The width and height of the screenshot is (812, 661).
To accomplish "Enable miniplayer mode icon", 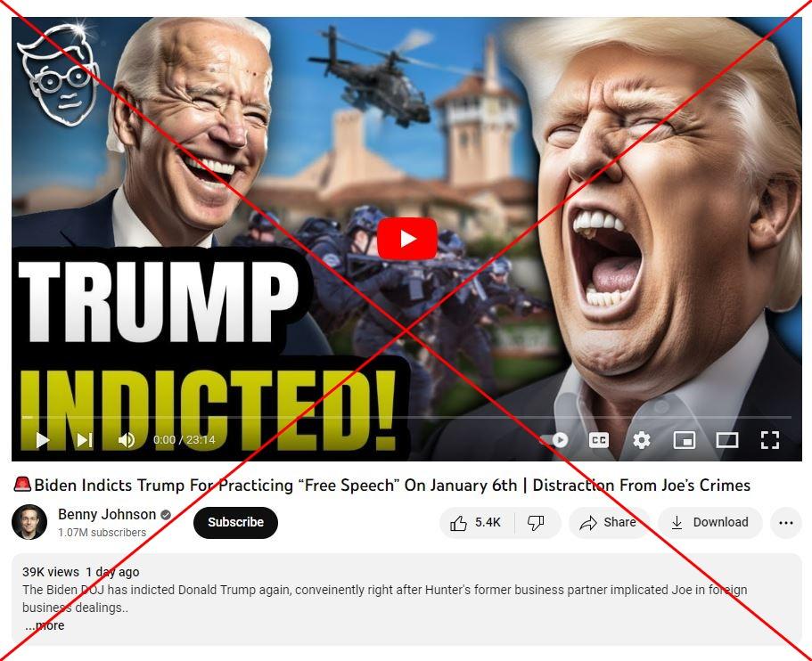I will [684, 440].
